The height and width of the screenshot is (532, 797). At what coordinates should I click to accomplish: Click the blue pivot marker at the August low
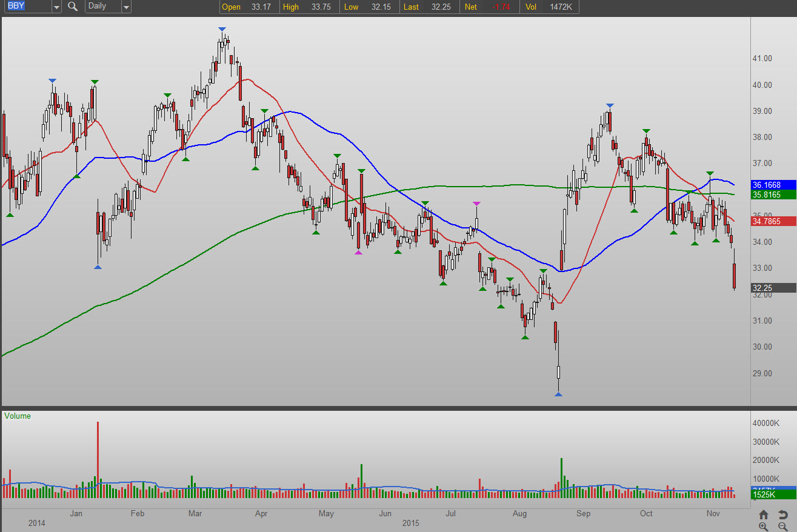point(558,394)
